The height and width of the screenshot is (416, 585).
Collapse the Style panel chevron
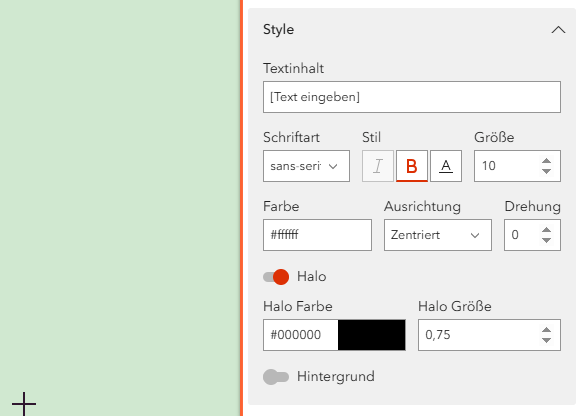click(558, 30)
